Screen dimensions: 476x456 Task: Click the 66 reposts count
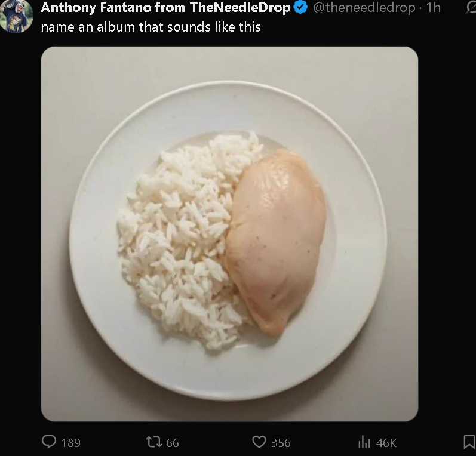(173, 442)
